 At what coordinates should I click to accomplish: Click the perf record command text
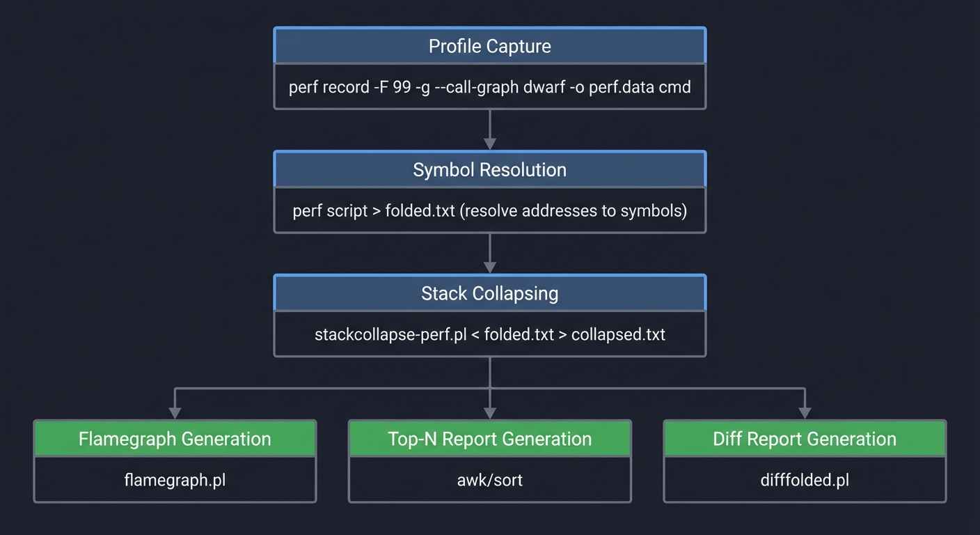click(x=489, y=86)
